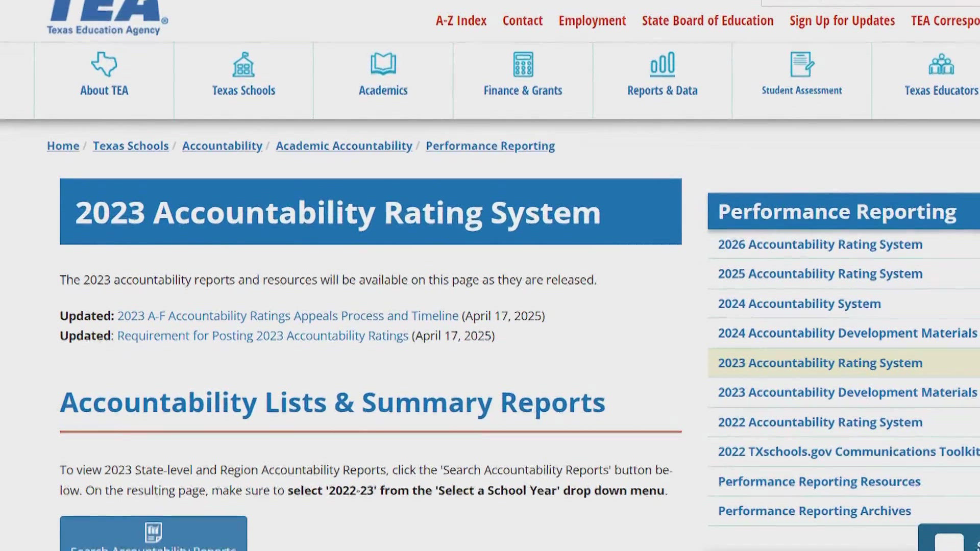The image size is (980, 551).
Task: Click the Home breadcrumb link
Action: pos(62,146)
